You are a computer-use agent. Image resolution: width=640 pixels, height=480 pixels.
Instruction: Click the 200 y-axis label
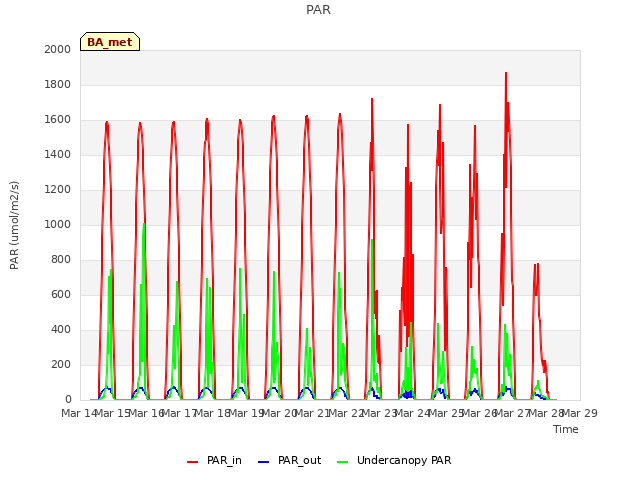[x=61, y=364]
